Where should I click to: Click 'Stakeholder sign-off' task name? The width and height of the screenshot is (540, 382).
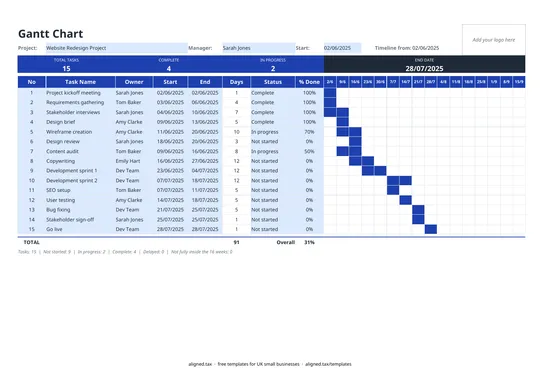click(x=70, y=219)
